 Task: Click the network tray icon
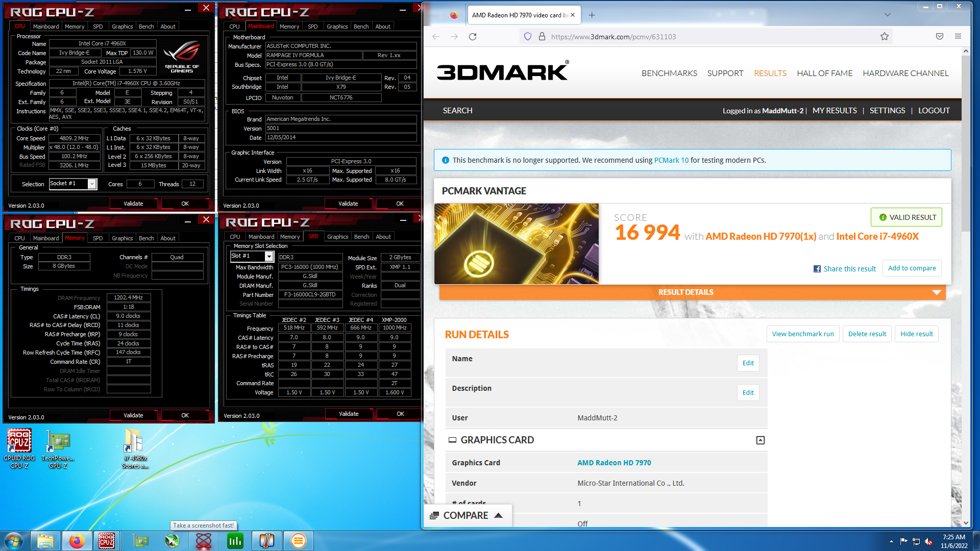point(916,541)
